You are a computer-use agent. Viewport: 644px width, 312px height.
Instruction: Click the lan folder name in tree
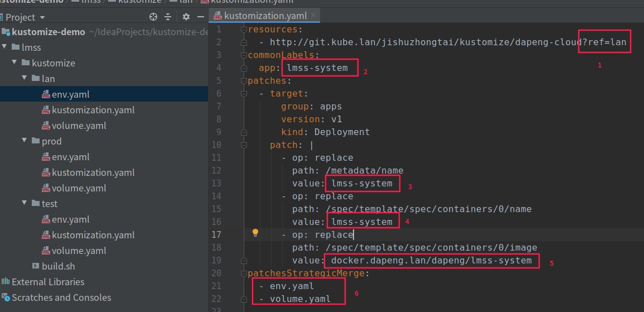tap(49, 79)
